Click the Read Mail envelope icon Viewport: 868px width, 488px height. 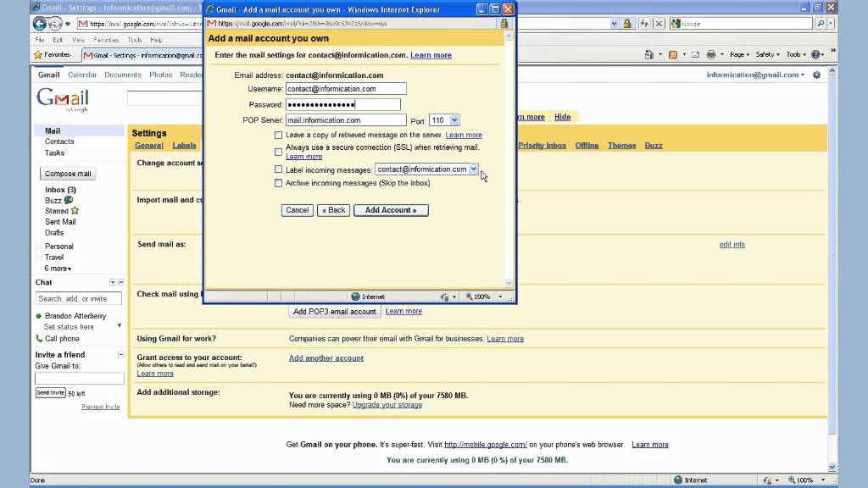pyautogui.click(x=695, y=55)
